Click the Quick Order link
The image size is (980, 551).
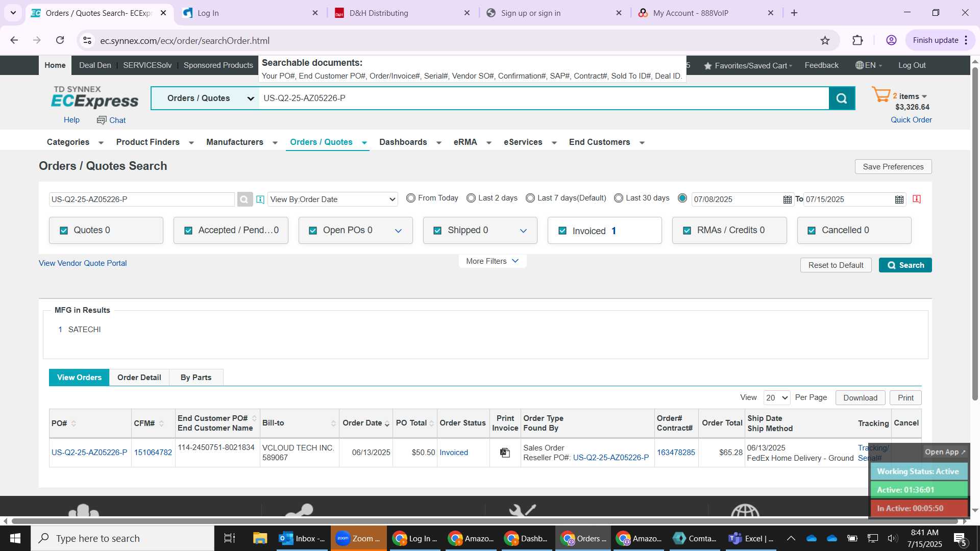point(911,120)
